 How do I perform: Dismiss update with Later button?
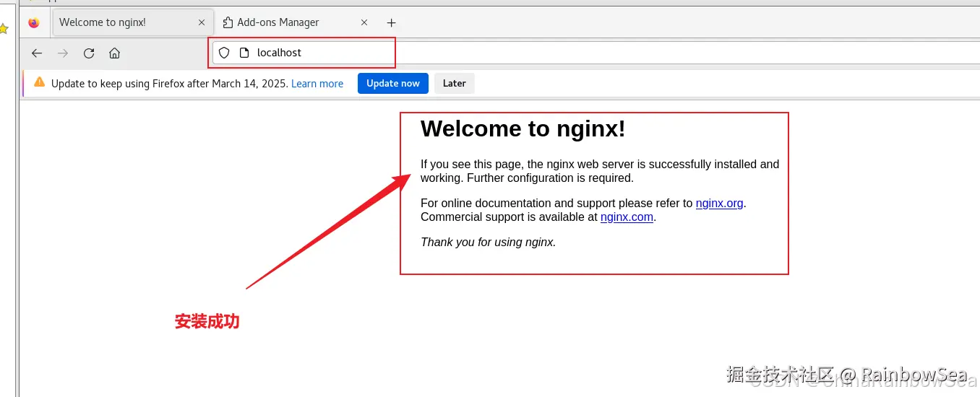[x=455, y=83]
